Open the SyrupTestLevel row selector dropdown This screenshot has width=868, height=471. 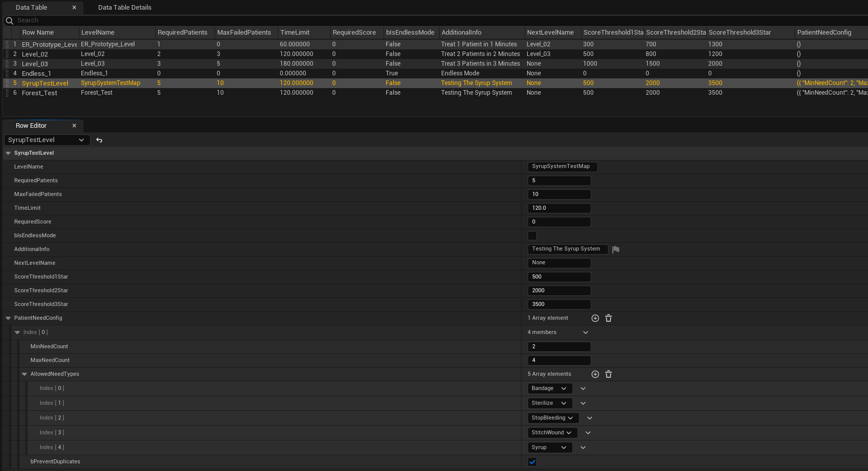(x=47, y=140)
